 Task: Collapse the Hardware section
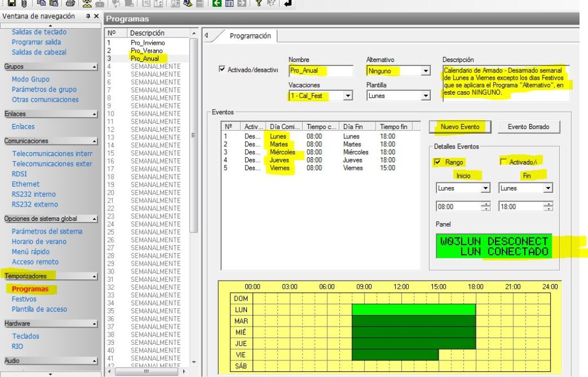(x=95, y=324)
